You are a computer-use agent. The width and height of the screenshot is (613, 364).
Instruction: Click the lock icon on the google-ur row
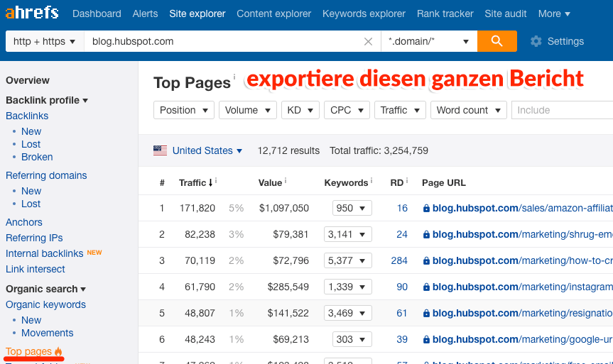tap(426, 339)
